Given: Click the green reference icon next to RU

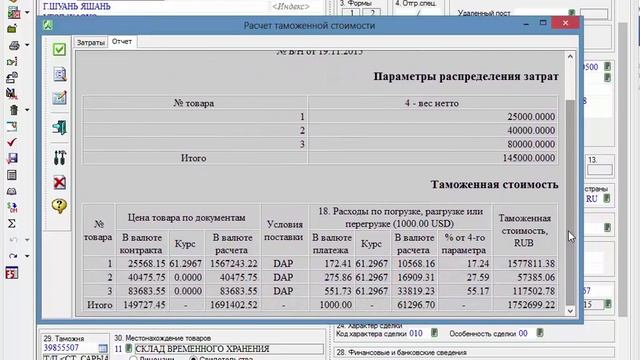Looking at the screenshot, I should point(607,199).
